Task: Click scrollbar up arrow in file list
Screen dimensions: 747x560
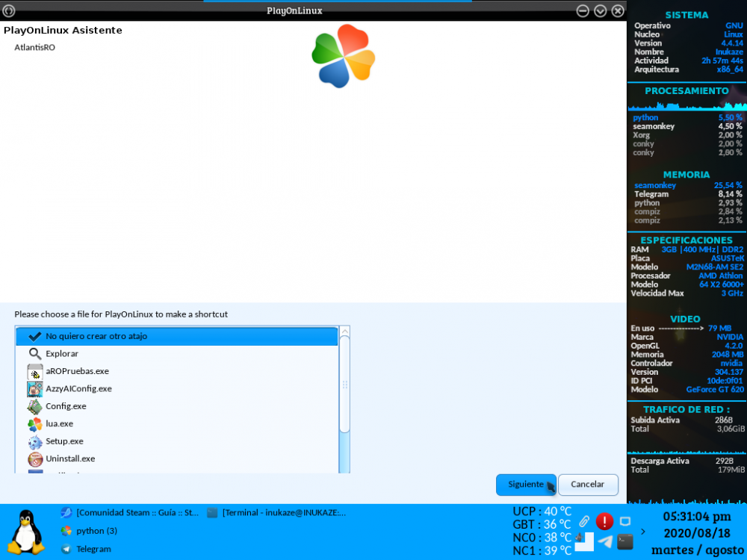Action: tap(344, 331)
